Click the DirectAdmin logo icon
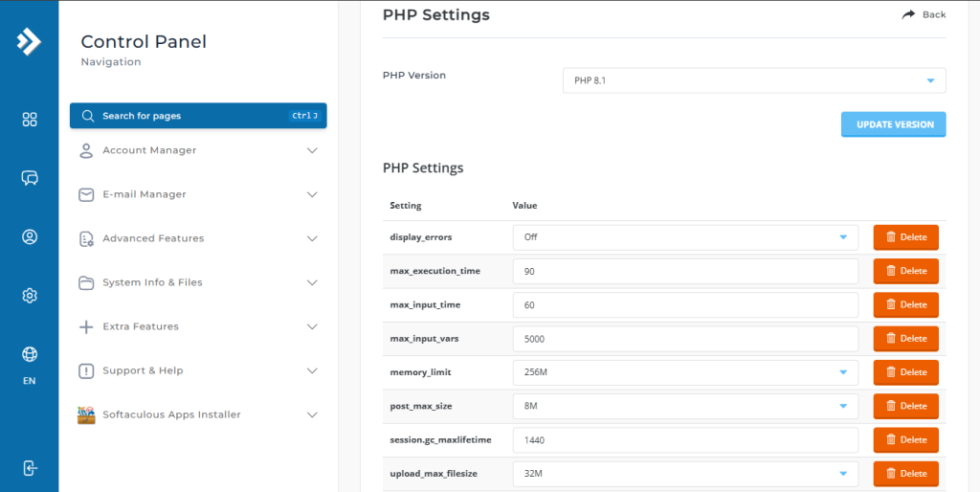 [x=29, y=42]
